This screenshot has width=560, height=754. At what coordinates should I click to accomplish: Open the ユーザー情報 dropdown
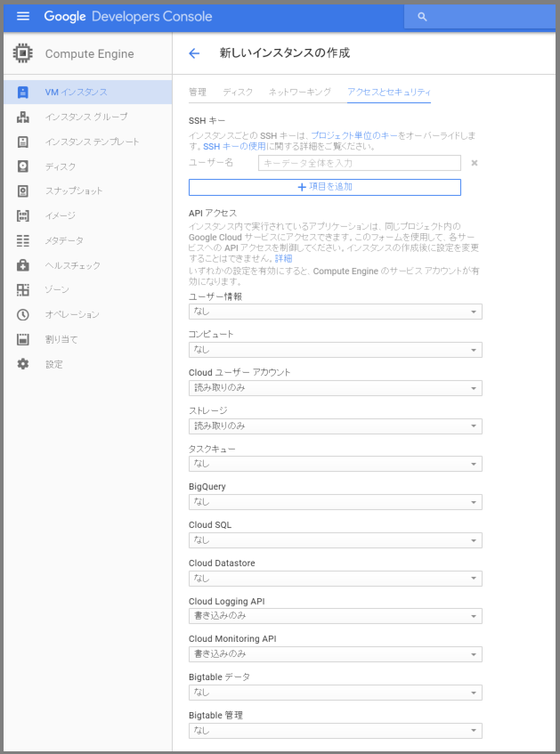336,312
